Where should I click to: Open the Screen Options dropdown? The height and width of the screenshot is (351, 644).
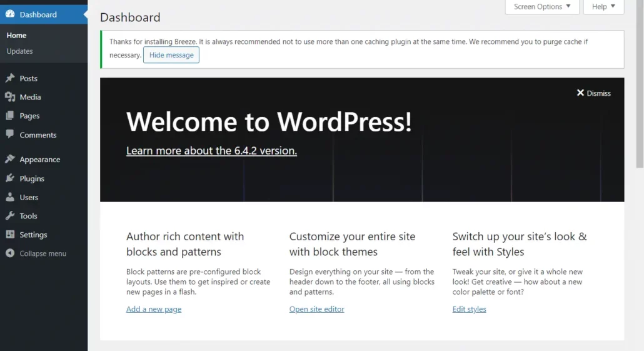pyautogui.click(x=542, y=7)
